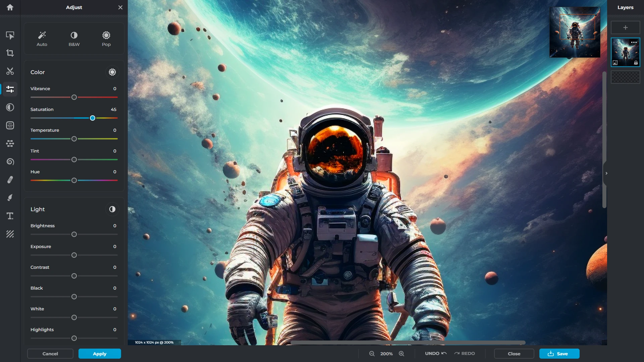
Task: Click the Color section reset icon
Action: [112, 72]
